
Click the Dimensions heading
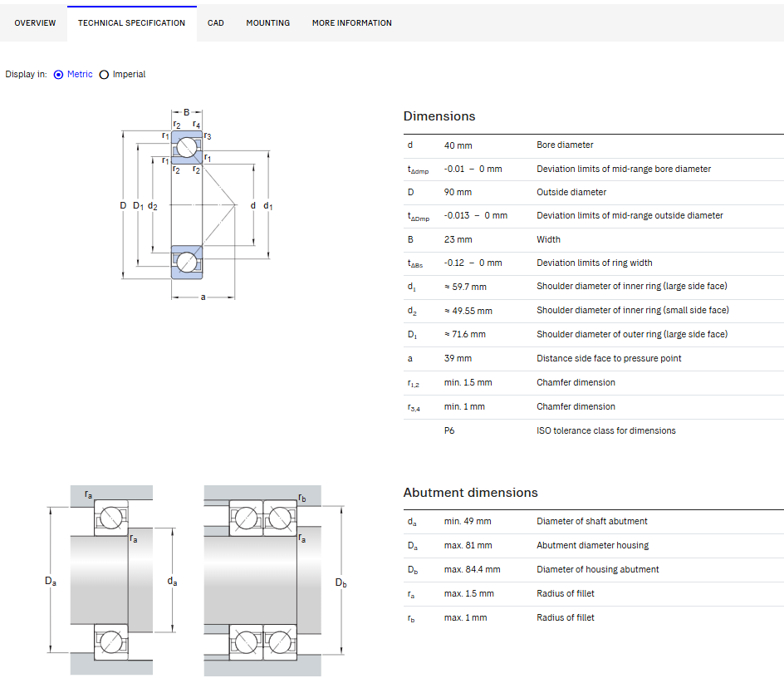[x=439, y=116]
